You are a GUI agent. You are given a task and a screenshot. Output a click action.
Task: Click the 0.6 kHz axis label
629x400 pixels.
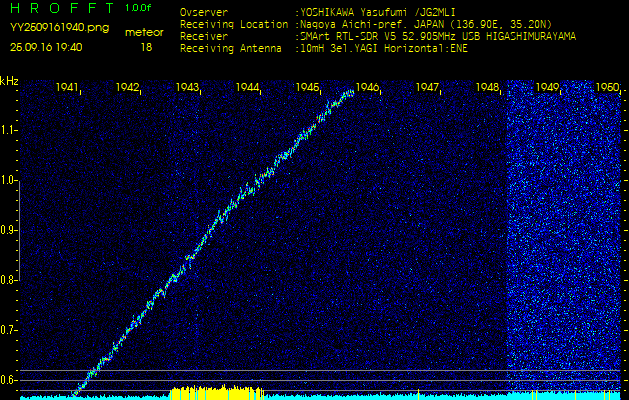tap(10, 379)
